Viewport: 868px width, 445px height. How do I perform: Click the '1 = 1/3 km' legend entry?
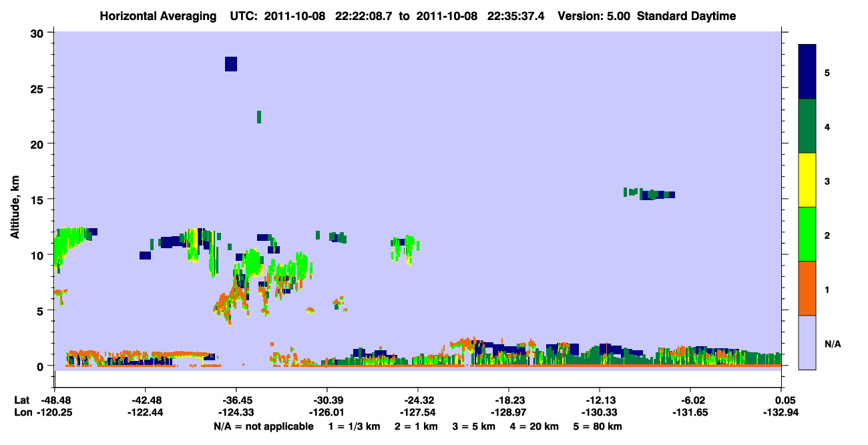pos(354,426)
